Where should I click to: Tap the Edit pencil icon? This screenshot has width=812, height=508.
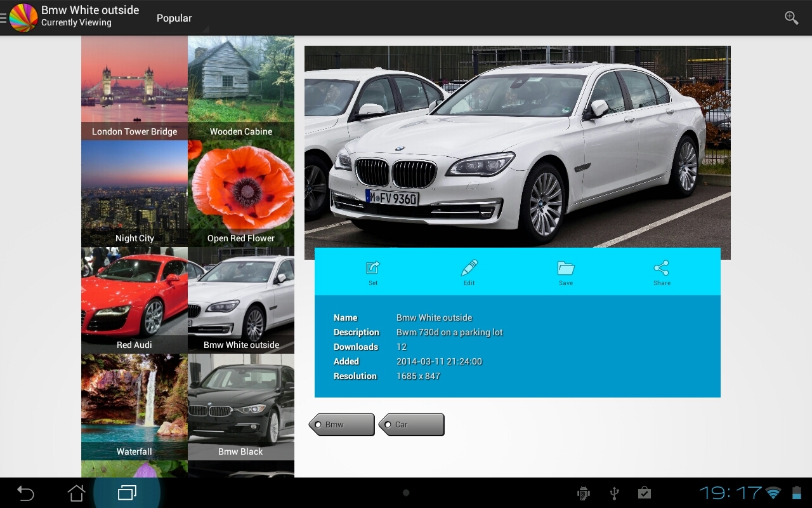click(469, 272)
